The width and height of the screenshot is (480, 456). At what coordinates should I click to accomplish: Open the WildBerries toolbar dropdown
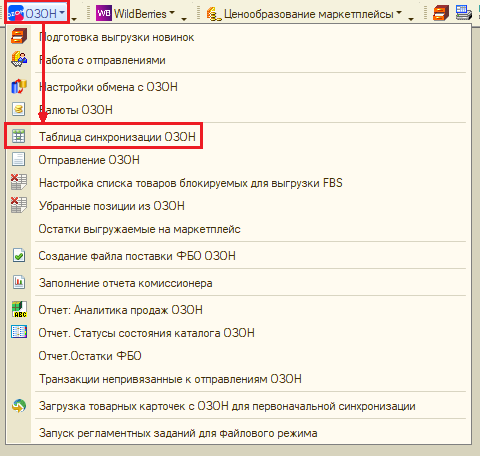point(136,14)
